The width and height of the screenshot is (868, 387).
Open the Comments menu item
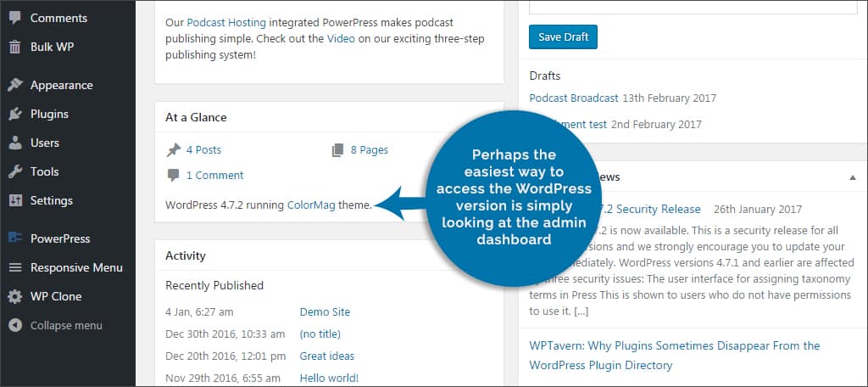(x=58, y=19)
